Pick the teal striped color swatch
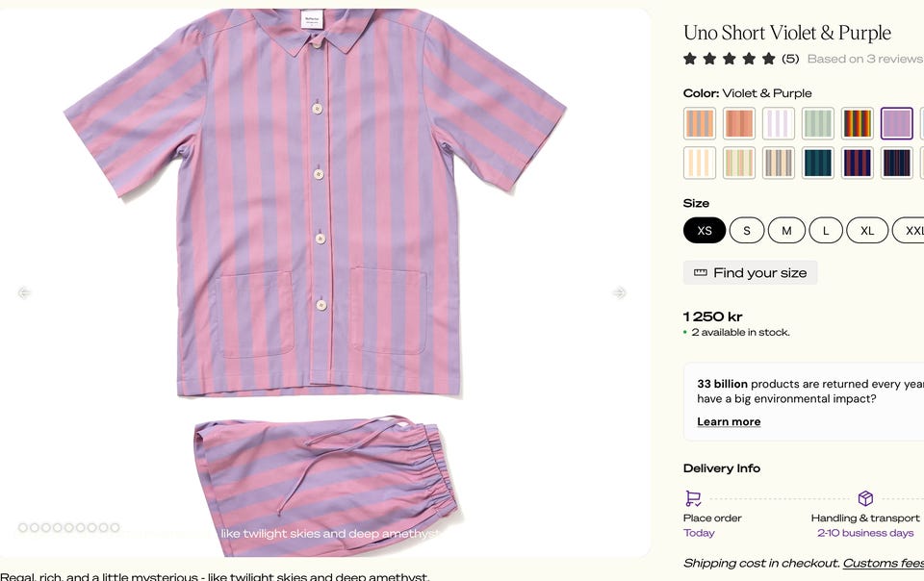 tap(818, 163)
